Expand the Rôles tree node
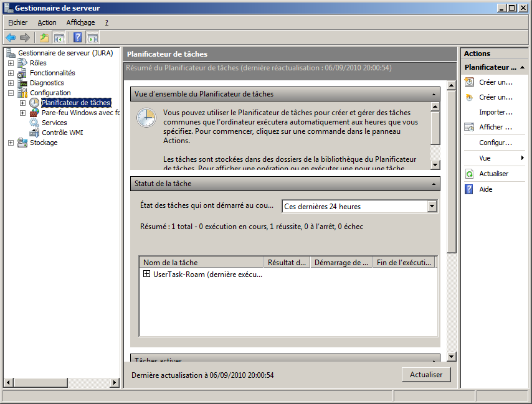Viewport: 532px width, 404px height. pyautogui.click(x=11, y=63)
